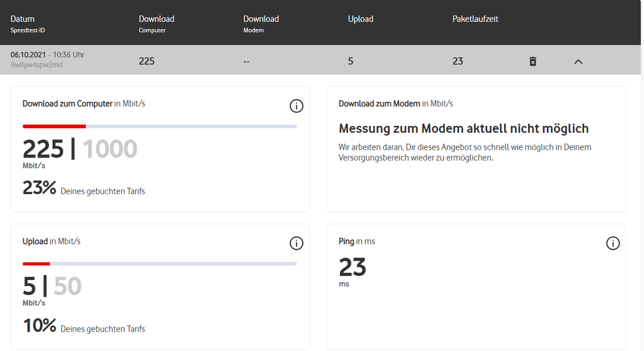Show info icon in Upload card
Screen dimensions: 644x351
pos(297,243)
